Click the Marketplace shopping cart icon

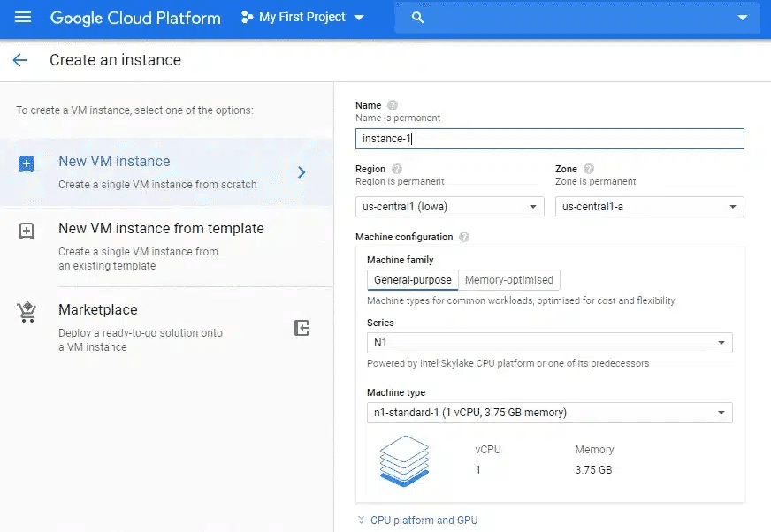coord(27,312)
